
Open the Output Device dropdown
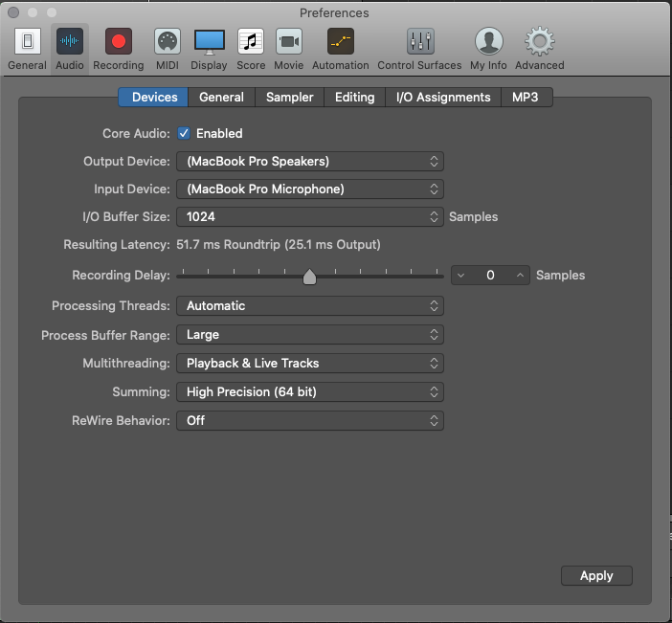point(310,161)
